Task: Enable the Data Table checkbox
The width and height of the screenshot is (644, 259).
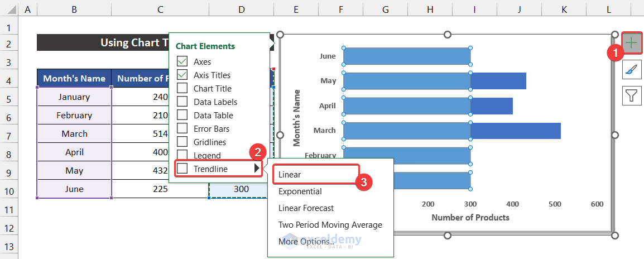Action: 182,116
